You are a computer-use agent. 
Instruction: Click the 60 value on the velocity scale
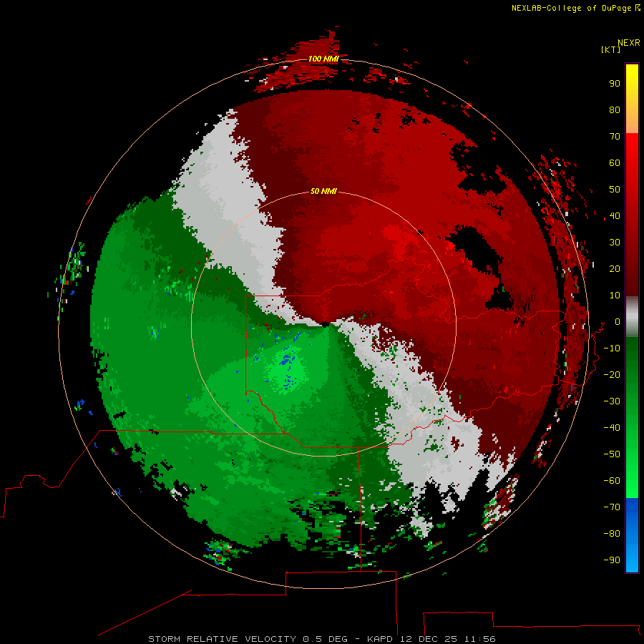click(x=615, y=163)
